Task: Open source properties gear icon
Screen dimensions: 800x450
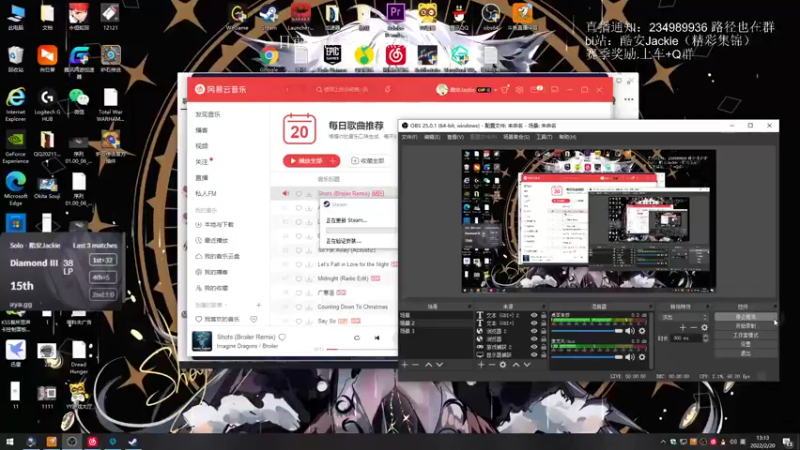Action: click(503, 365)
